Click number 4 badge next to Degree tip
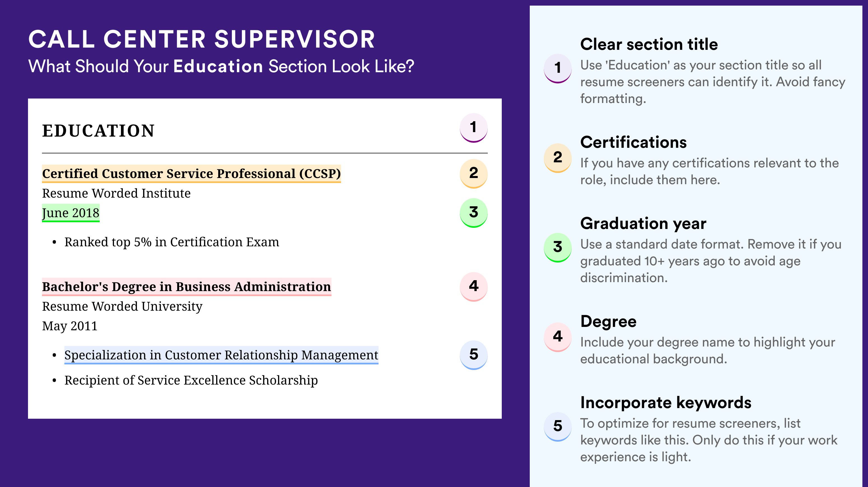This screenshot has width=868, height=487. coord(558,337)
